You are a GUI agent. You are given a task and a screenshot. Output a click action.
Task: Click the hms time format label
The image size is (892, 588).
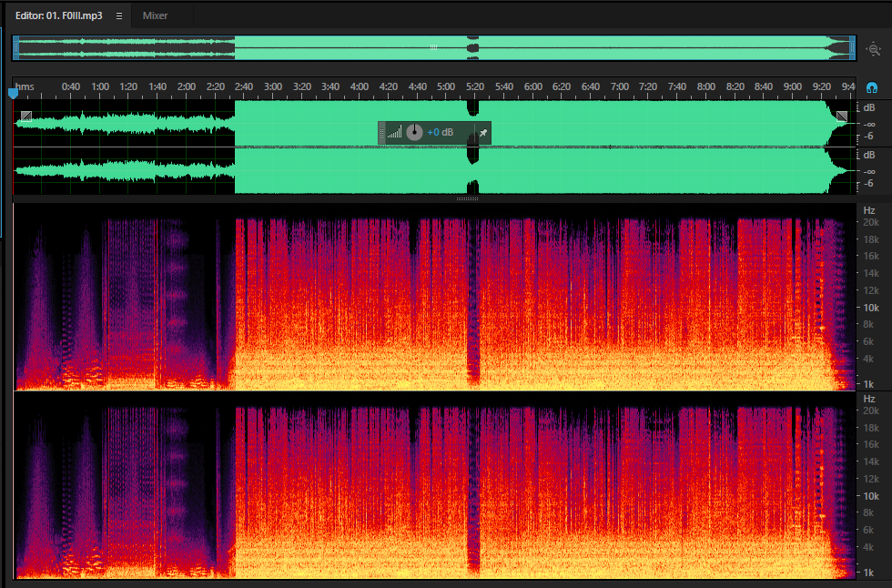(25, 86)
